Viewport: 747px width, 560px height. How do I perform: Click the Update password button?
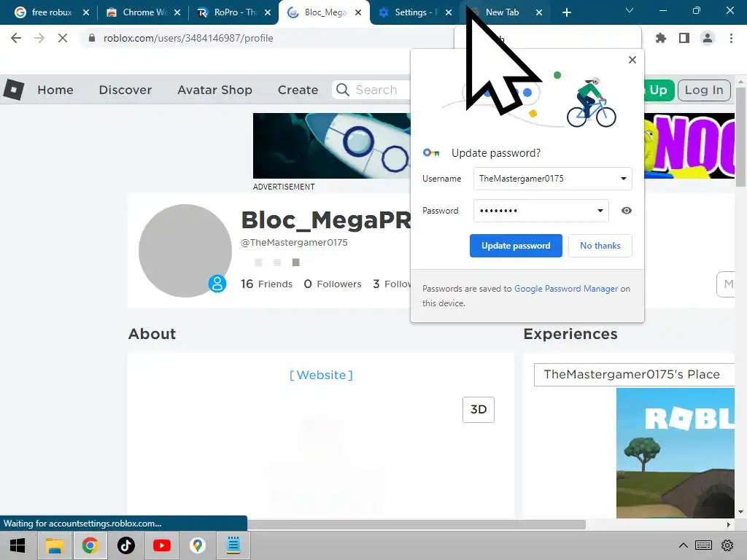[x=516, y=246]
